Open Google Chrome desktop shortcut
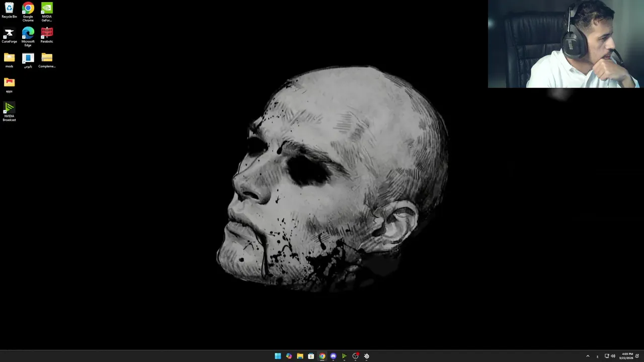The width and height of the screenshot is (644, 362). pyautogui.click(x=28, y=12)
